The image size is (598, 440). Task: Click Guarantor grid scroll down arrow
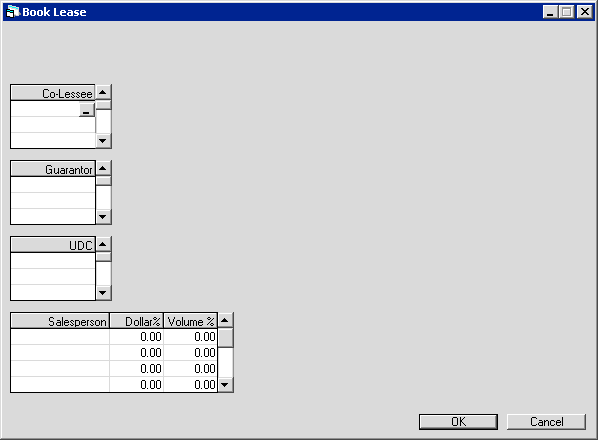pyautogui.click(x=103, y=217)
